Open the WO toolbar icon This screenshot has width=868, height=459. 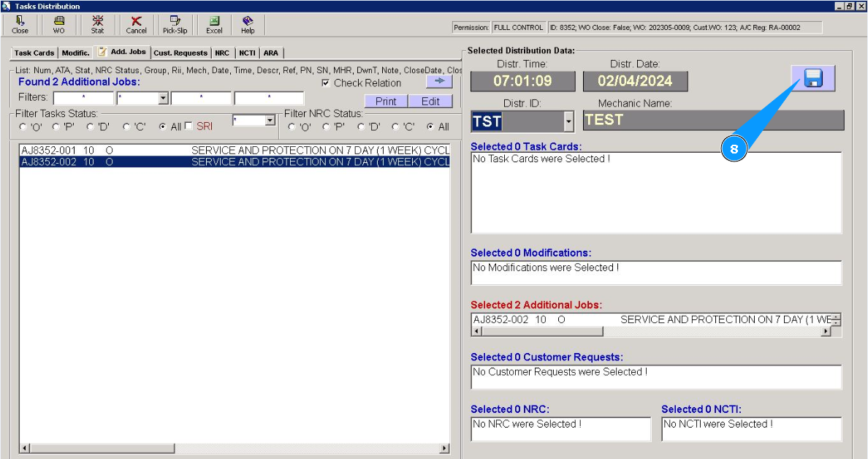pyautogui.click(x=58, y=25)
